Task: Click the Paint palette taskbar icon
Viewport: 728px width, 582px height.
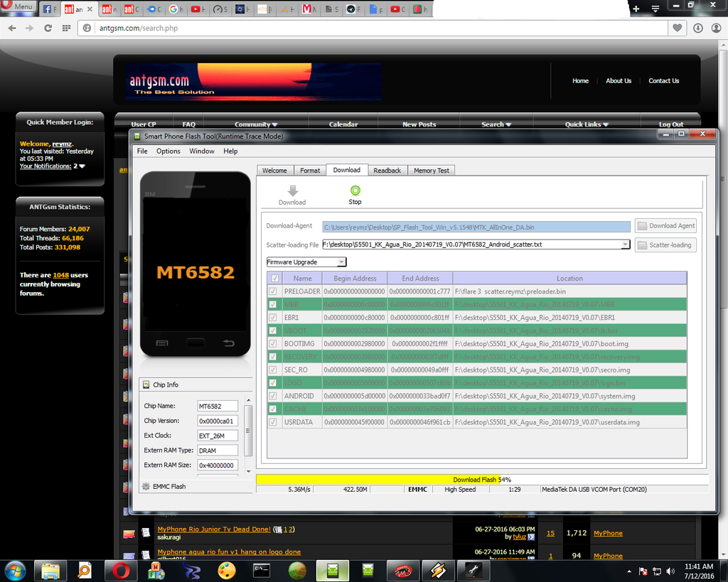Action: coord(226,570)
